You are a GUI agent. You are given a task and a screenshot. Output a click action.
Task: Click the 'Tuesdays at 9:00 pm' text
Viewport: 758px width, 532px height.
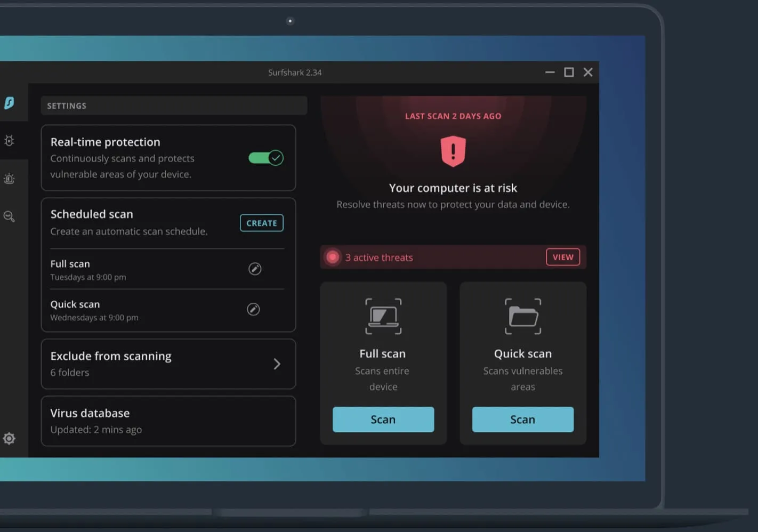click(88, 277)
